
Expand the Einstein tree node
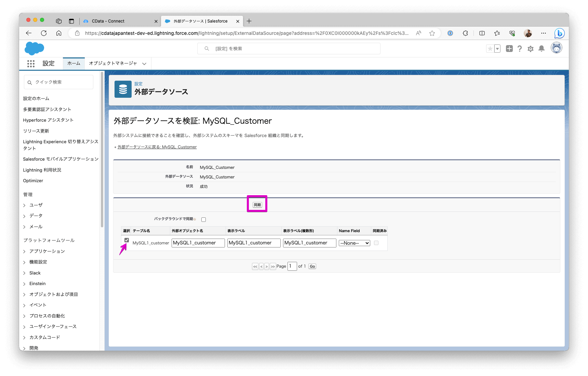tap(24, 284)
